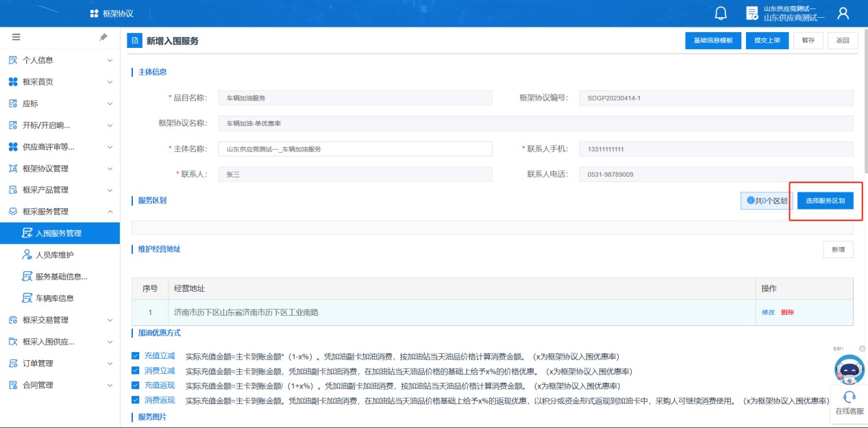Collapse sidebar with hamburger menu icon
This screenshot has height=428, width=868.
16,38
